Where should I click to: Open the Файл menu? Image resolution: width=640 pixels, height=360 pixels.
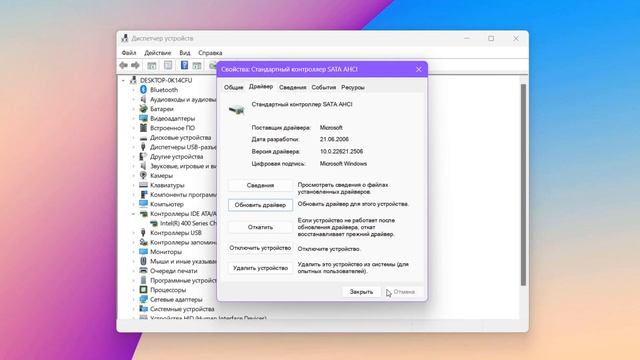[129, 53]
